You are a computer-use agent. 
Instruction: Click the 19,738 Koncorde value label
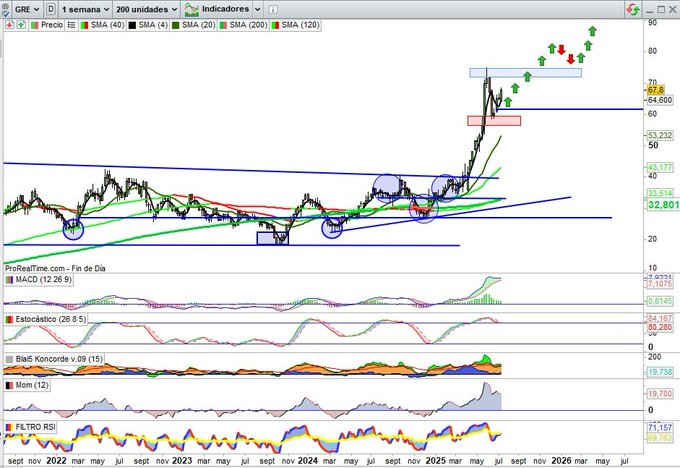pyautogui.click(x=660, y=372)
